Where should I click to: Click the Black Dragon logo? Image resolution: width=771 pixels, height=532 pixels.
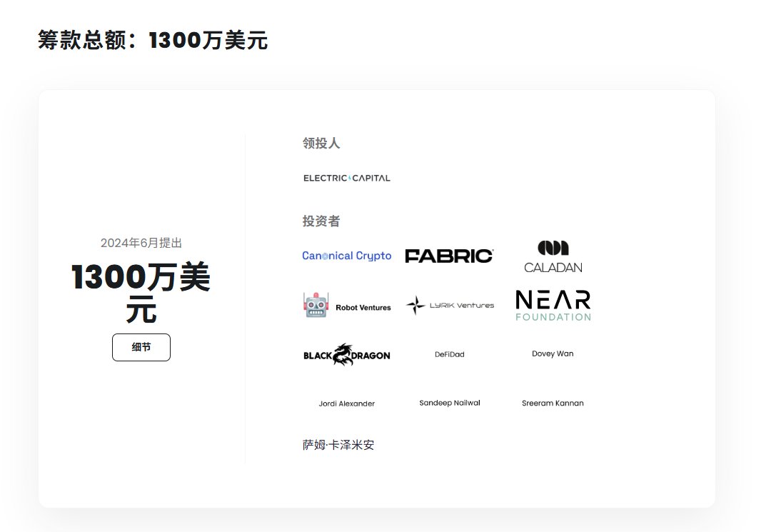coord(347,354)
